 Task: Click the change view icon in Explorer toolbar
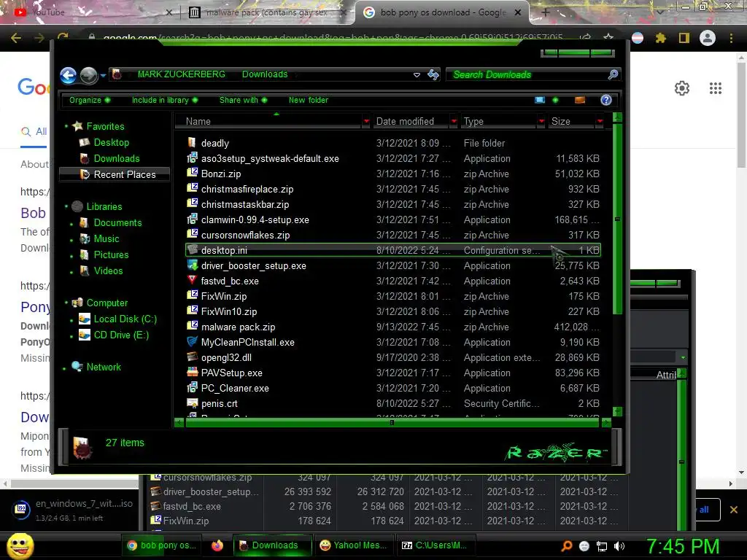click(540, 100)
